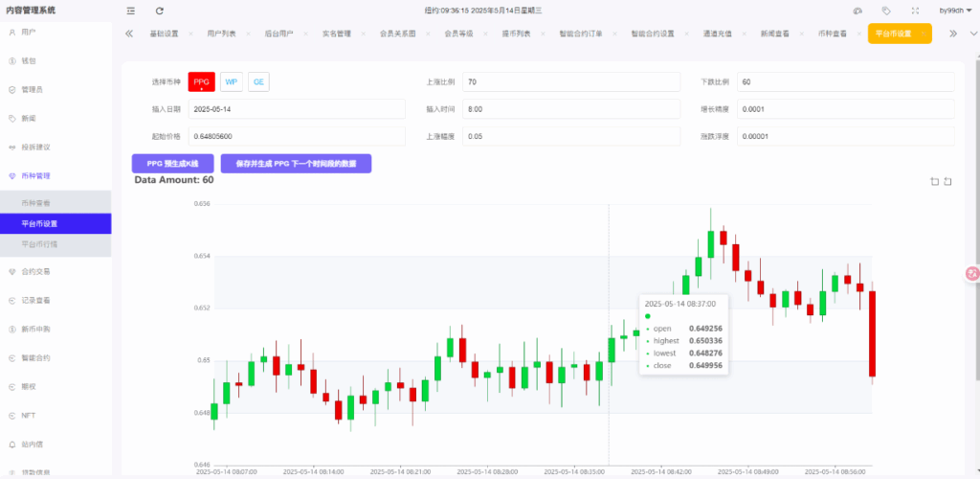The width and height of the screenshot is (980, 479).
Task: Close the 后台用户 tab
Action: click(305, 34)
